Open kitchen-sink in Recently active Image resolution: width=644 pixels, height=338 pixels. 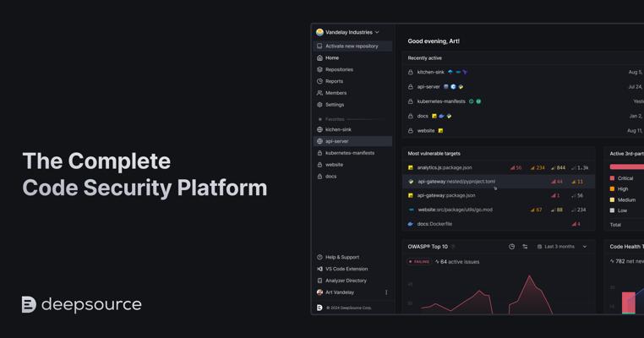point(430,73)
